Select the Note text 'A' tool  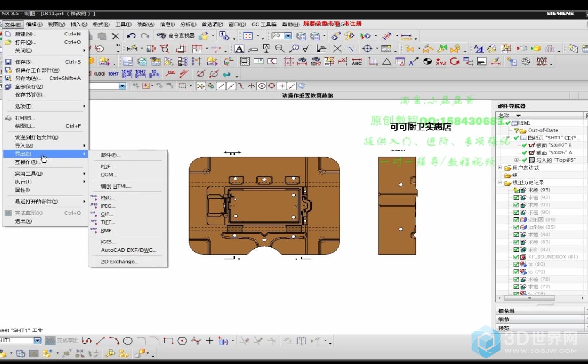tap(239, 49)
